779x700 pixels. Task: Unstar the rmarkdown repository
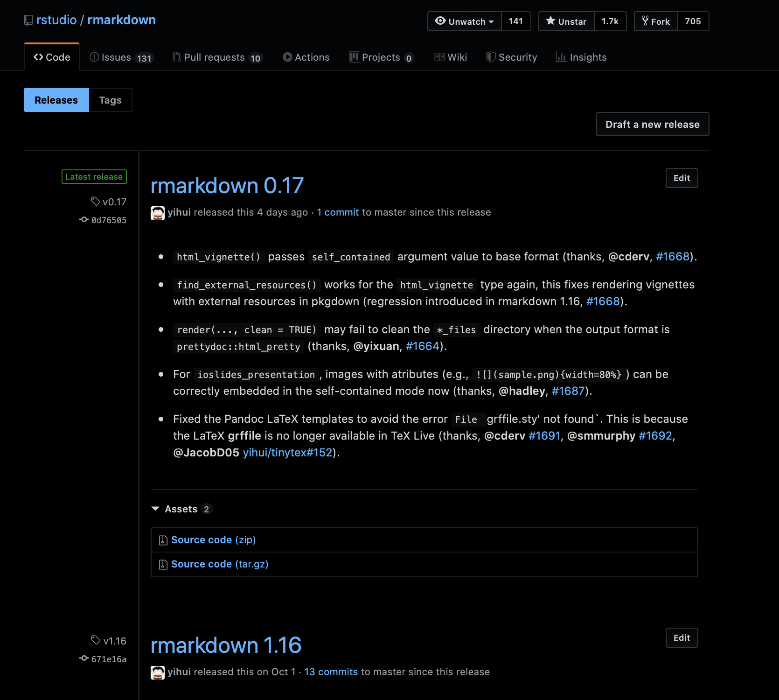point(566,21)
